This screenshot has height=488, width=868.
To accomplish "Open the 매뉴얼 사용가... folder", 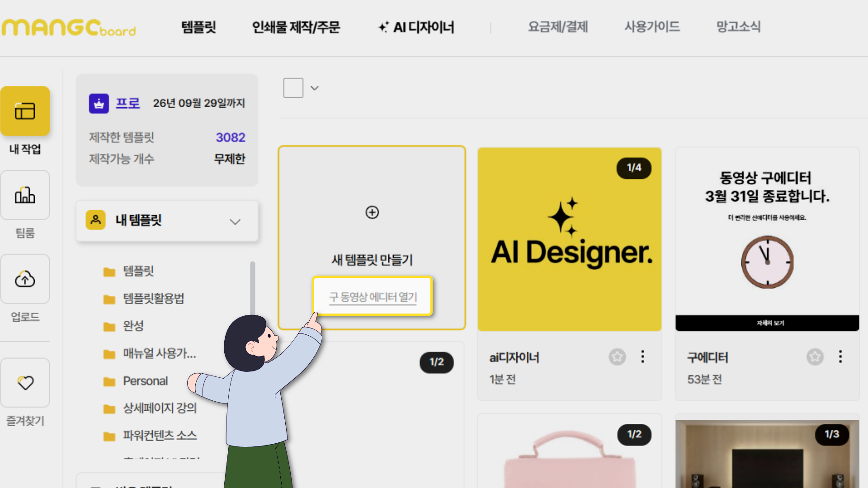I will (x=150, y=353).
